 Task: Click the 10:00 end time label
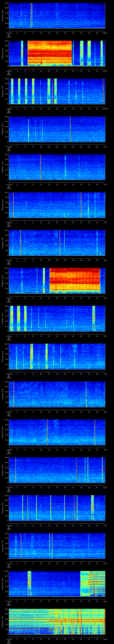(x=105, y=487)
